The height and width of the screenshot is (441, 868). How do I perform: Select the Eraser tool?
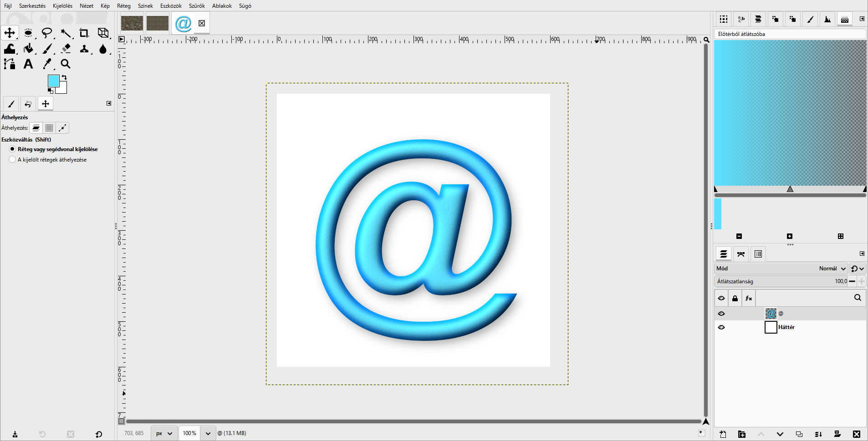(x=66, y=48)
